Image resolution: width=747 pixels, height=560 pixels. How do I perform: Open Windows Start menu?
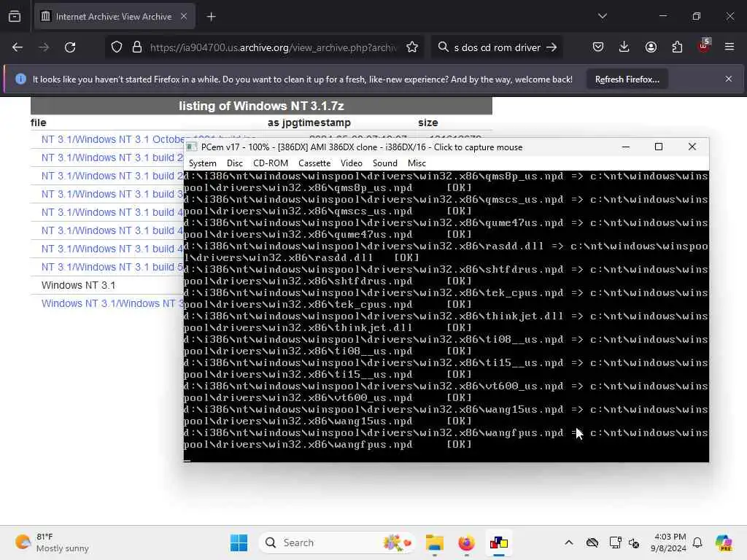(239, 542)
